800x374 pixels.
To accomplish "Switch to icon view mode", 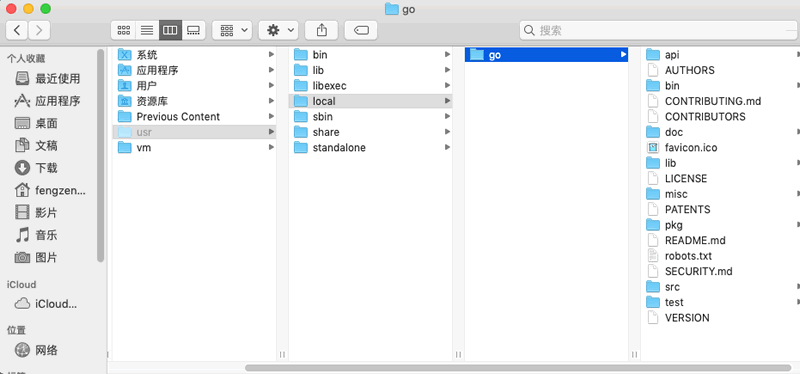I will (123, 31).
